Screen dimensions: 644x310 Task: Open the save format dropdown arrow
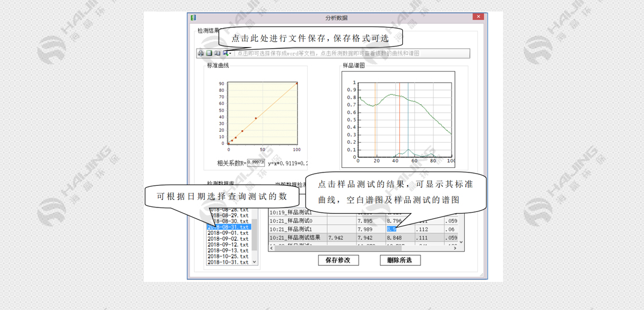pos(230,53)
